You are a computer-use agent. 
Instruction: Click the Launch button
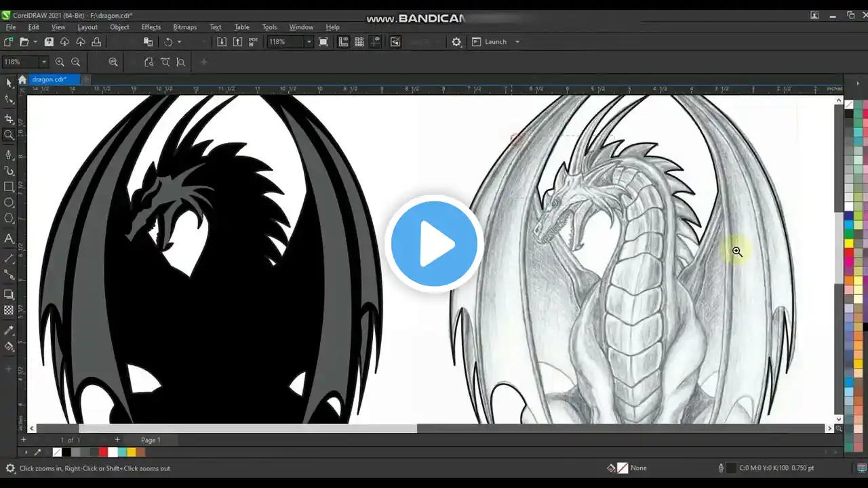pyautogui.click(x=490, y=42)
